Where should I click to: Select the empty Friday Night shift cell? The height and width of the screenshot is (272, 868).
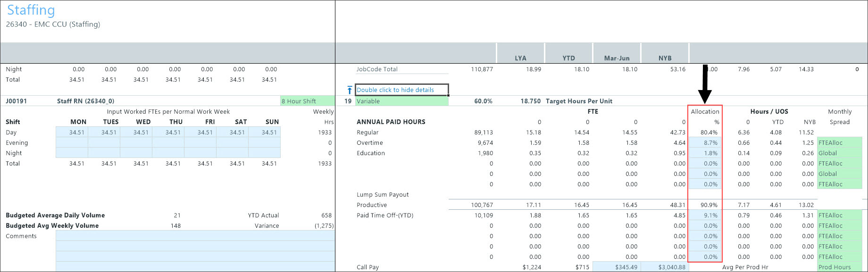click(x=200, y=153)
